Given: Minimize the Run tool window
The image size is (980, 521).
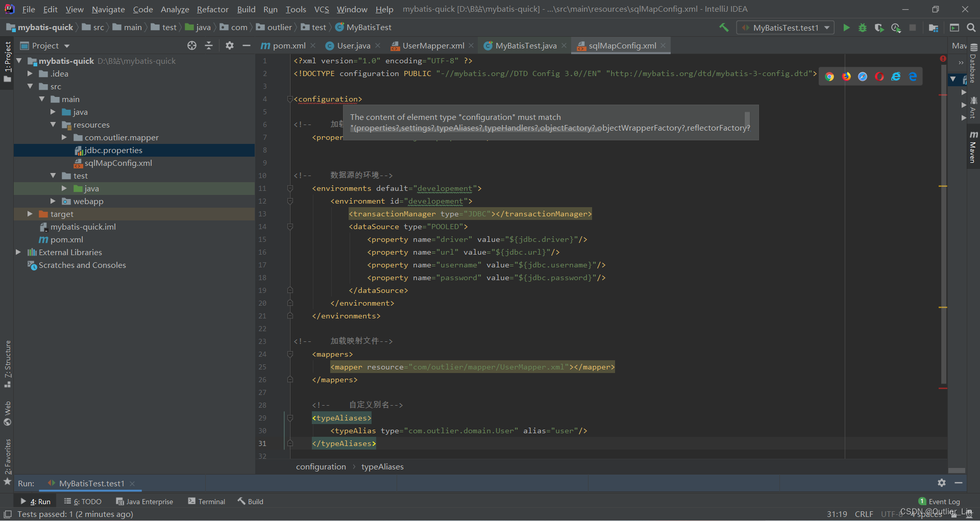Looking at the screenshot, I should [959, 483].
